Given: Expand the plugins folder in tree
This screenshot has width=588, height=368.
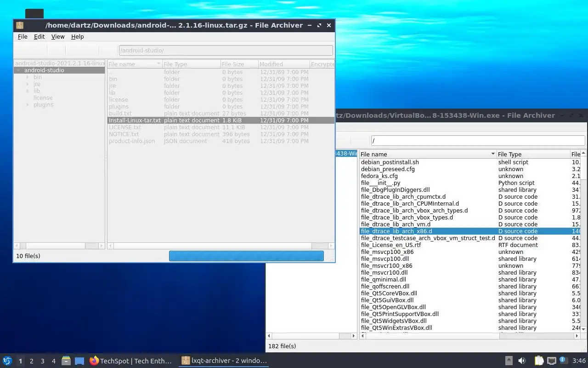Looking at the screenshot, I should pyautogui.click(x=28, y=105).
